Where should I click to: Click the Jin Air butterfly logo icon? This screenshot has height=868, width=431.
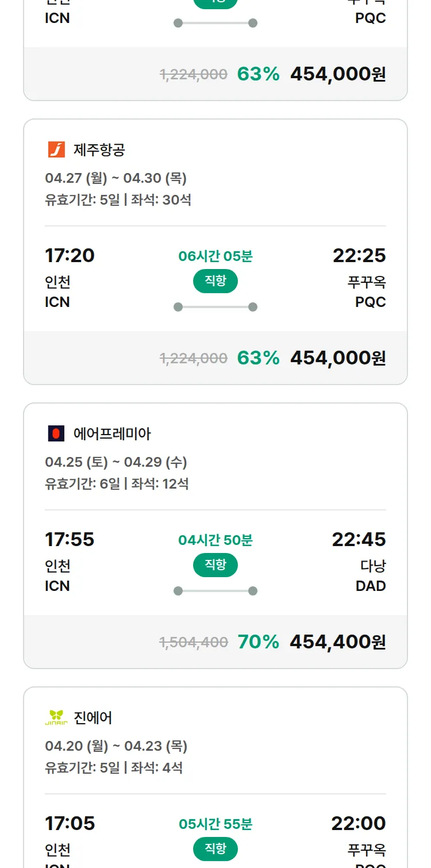tap(56, 717)
